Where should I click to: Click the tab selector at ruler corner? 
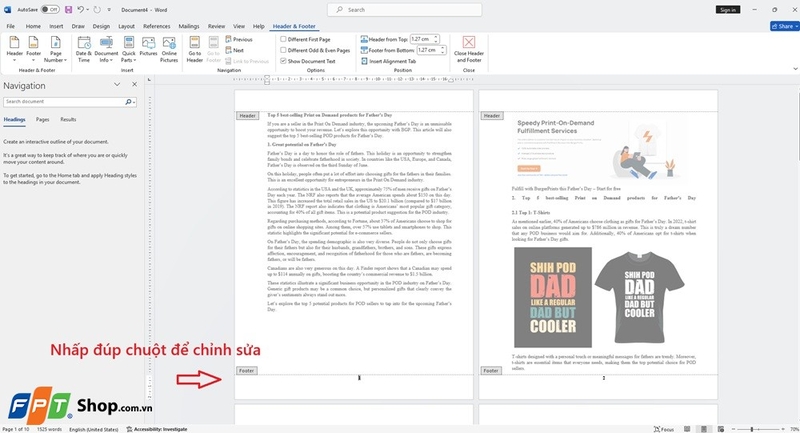coord(149,80)
